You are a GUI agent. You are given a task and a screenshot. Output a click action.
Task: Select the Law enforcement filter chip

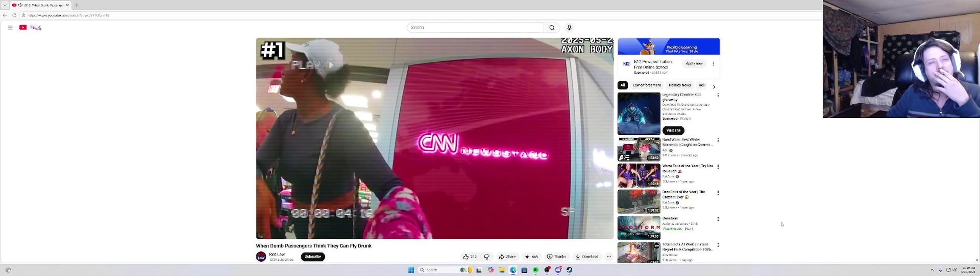647,85
